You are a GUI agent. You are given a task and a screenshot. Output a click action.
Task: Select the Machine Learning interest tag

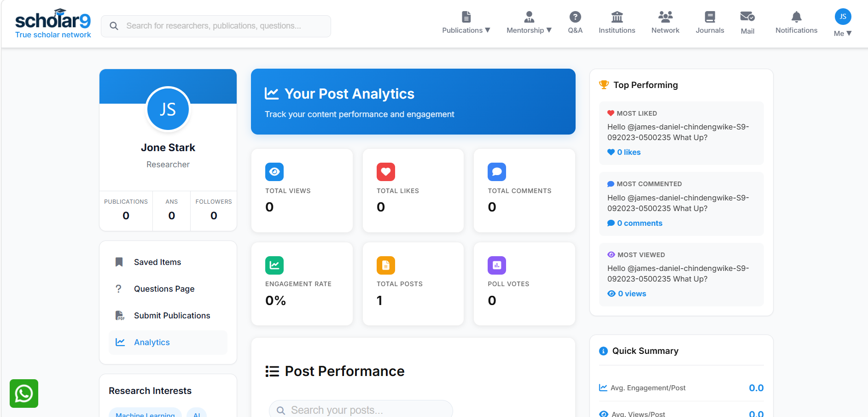pos(145,413)
